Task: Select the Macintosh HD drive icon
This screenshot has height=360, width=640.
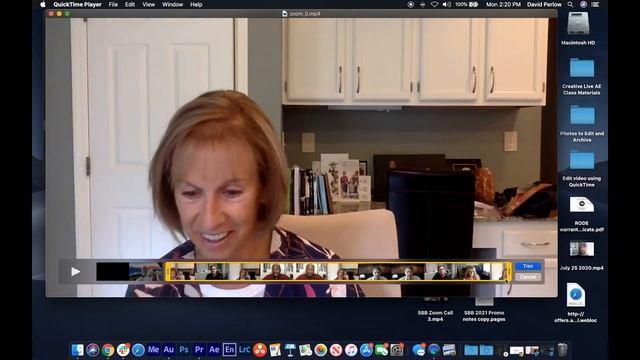Action: (578, 24)
